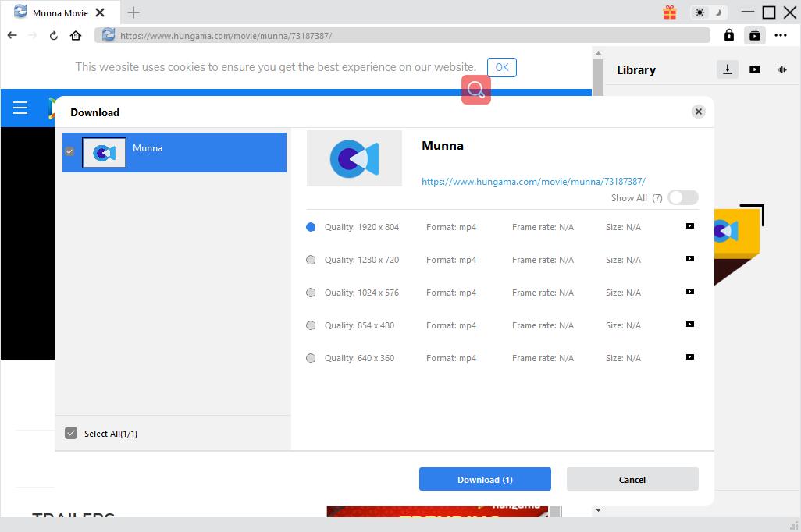Enable the Show All toggle
This screenshot has height=532, width=801.
tap(682, 197)
